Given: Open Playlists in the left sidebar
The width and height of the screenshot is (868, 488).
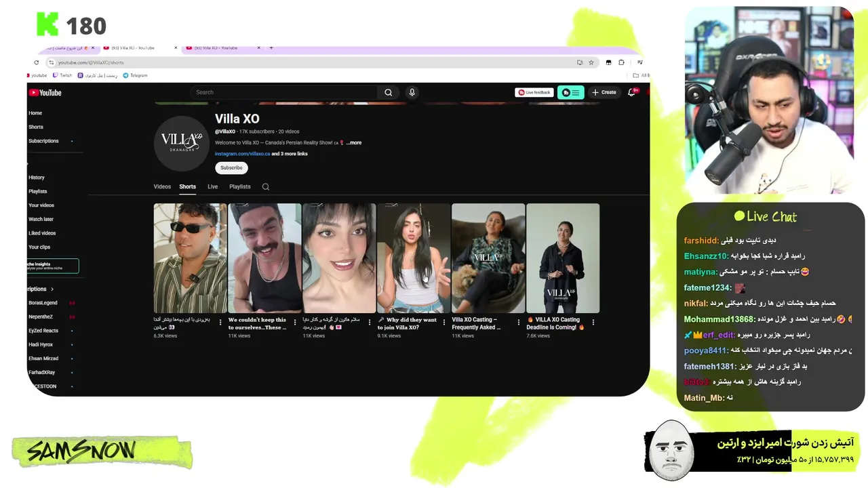Looking at the screenshot, I should 38,191.
